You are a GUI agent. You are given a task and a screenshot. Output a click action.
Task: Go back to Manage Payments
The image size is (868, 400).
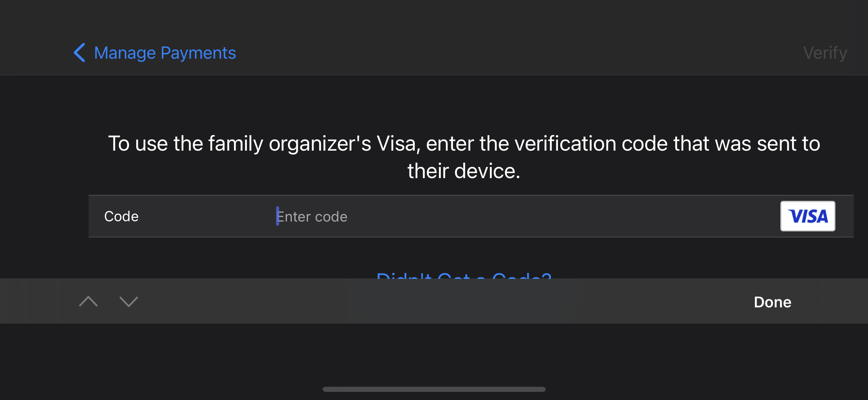coord(165,53)
